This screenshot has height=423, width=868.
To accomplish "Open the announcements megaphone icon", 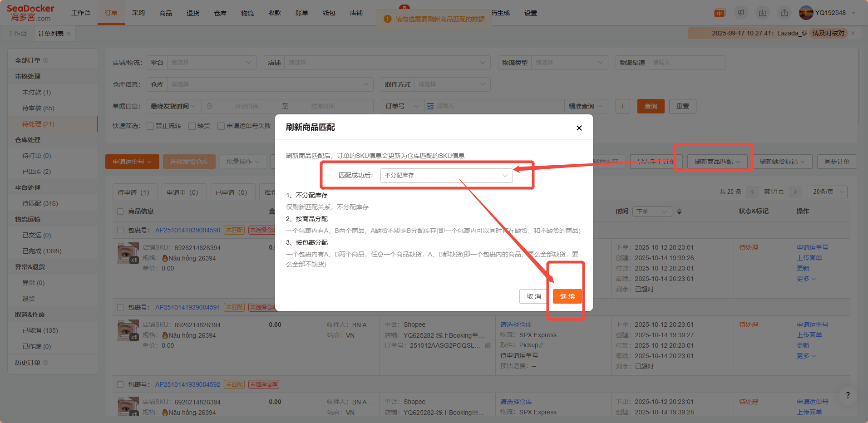I will point(741,13).
